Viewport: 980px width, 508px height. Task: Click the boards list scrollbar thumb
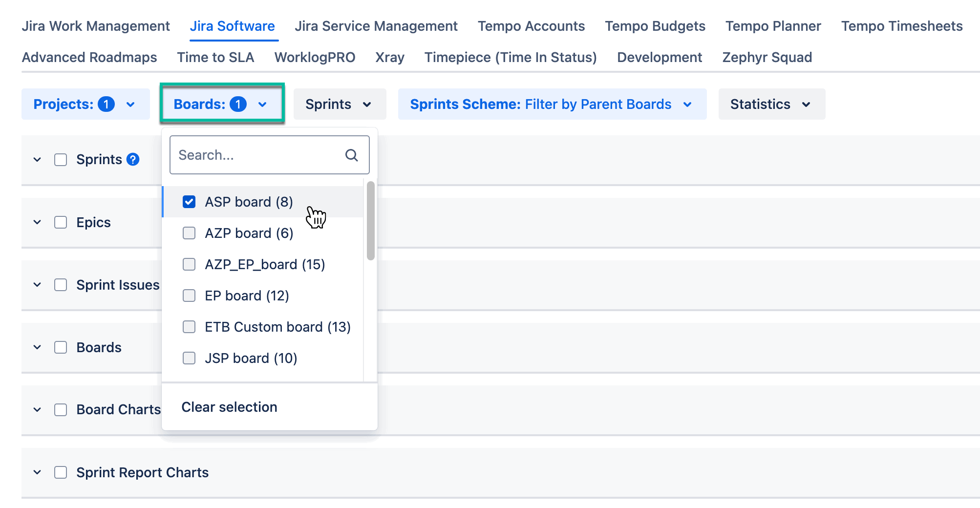tap(371, 221)
